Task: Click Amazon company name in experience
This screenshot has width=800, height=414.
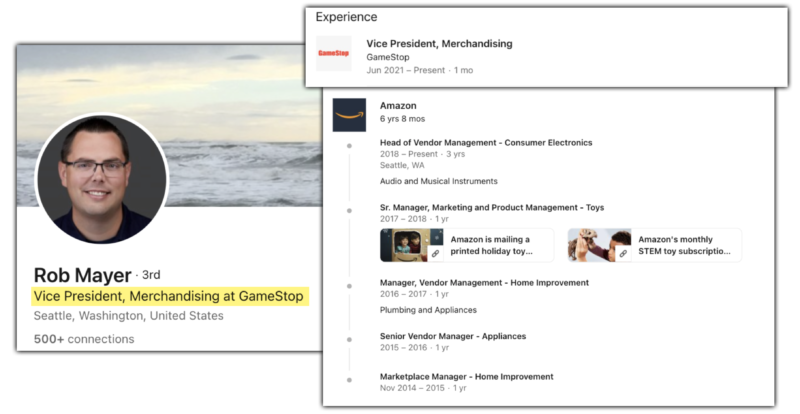Action: pos(398,106)
